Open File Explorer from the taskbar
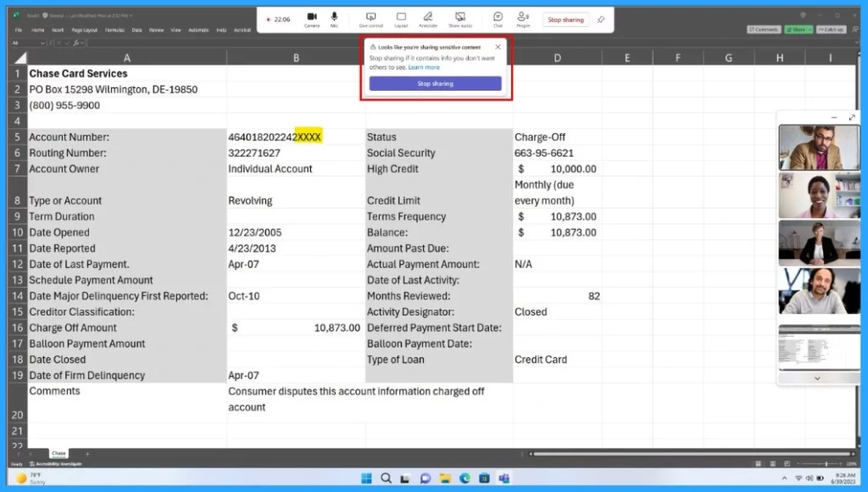Image resolution: width=868 pixels, height=492 pixels. (445, 478)
